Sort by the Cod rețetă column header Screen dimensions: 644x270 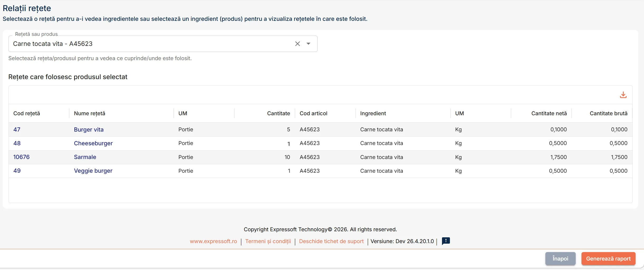pos(27,113)
